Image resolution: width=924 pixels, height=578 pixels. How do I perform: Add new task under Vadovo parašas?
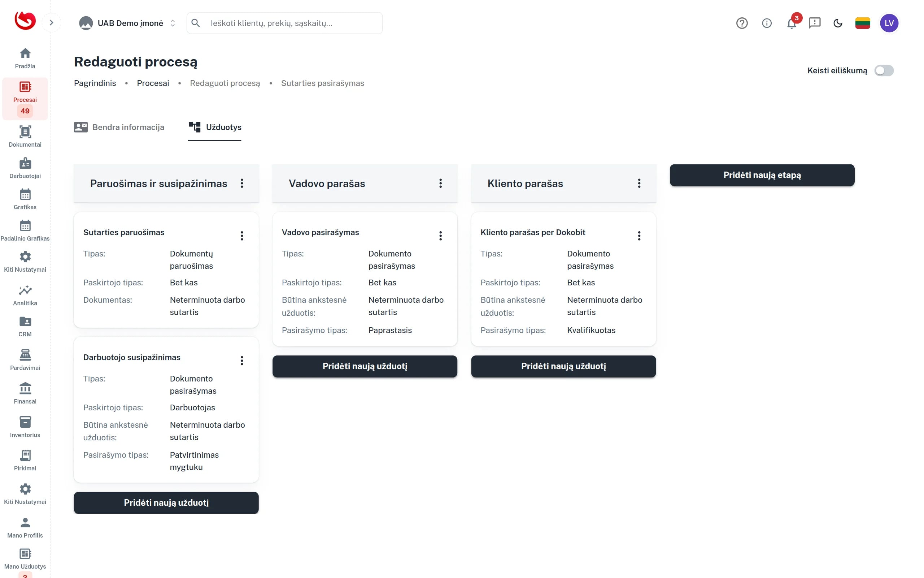click(x=365, y=366)
